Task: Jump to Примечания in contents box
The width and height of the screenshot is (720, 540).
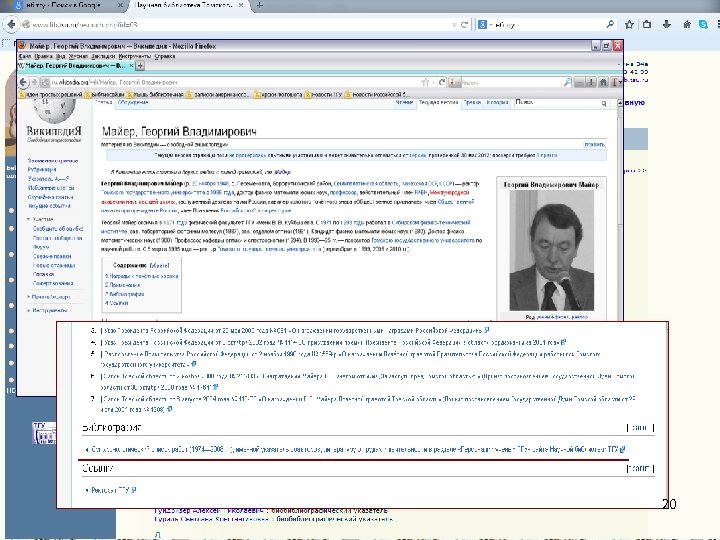Action: (122, 285)
